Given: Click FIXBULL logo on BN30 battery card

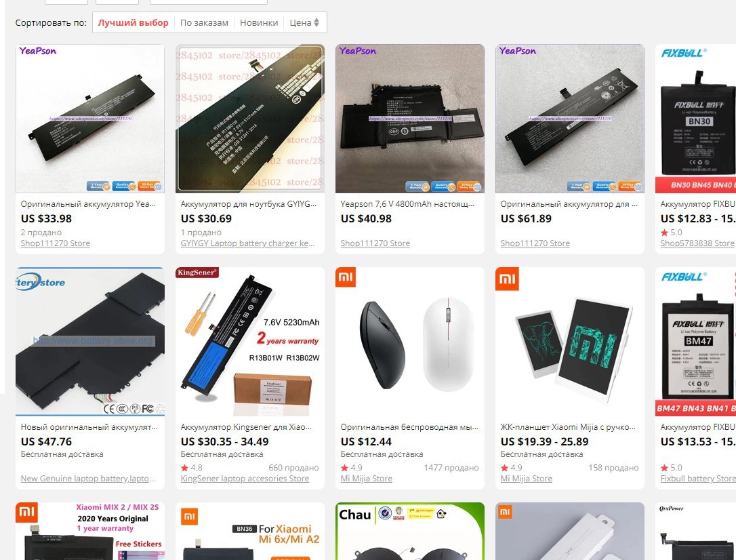Looking at the screenshot, I should [x=684, y=53].
